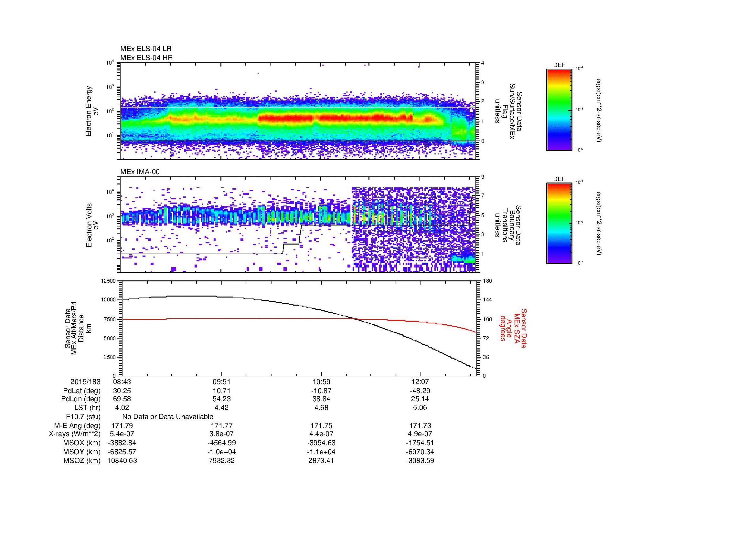Click the 'LST (hr)' row label
This screenshot has height=534, width=756.
click(87, 408)
